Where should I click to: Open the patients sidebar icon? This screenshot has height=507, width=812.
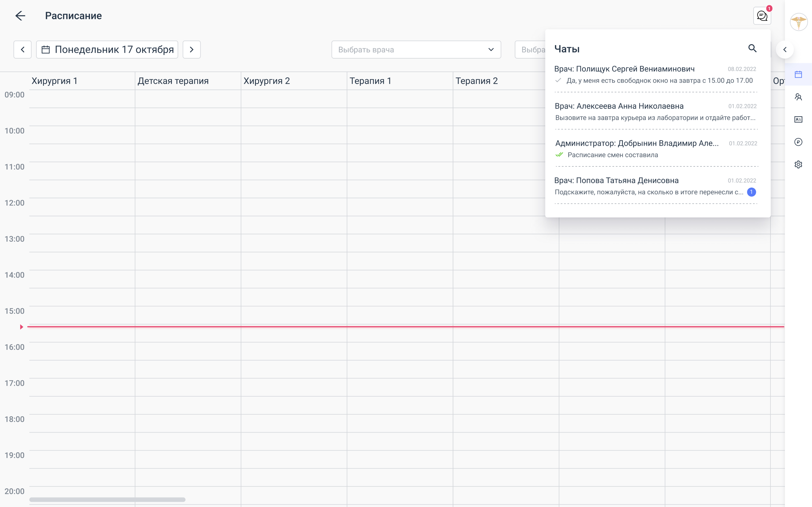798,97
